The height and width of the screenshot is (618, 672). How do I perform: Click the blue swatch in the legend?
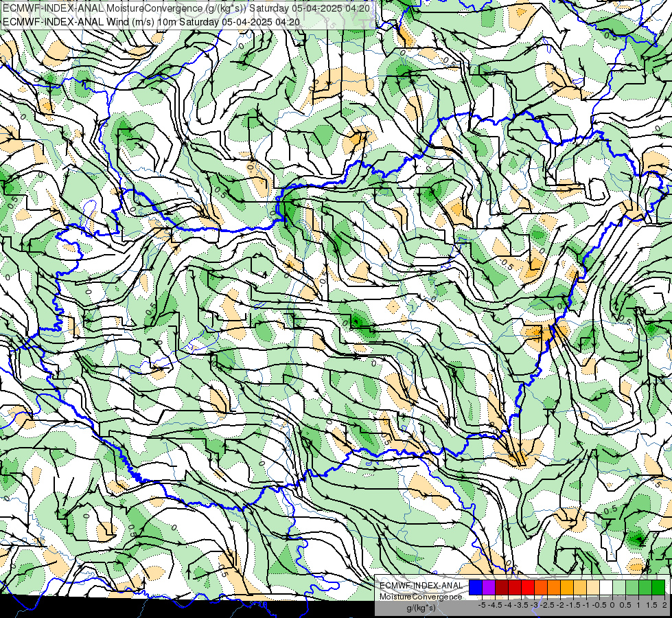tap(476, 587)
